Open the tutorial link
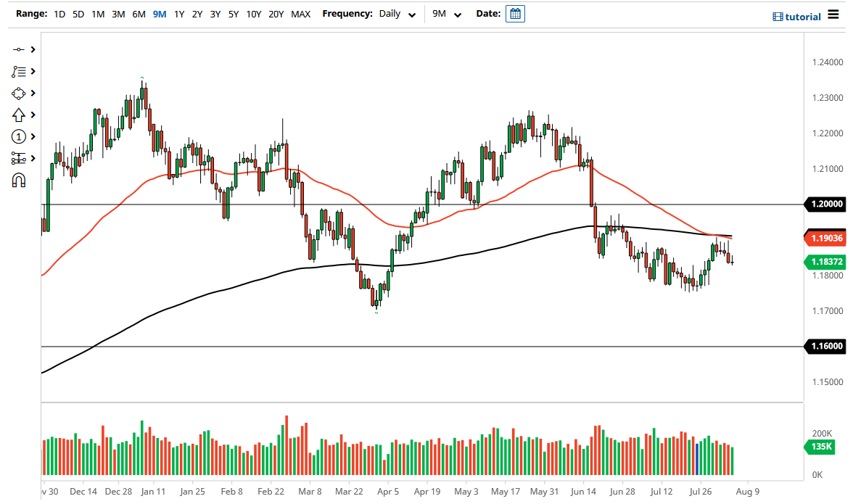The width and height of the screenshot is (853, 504). (796, 17)
